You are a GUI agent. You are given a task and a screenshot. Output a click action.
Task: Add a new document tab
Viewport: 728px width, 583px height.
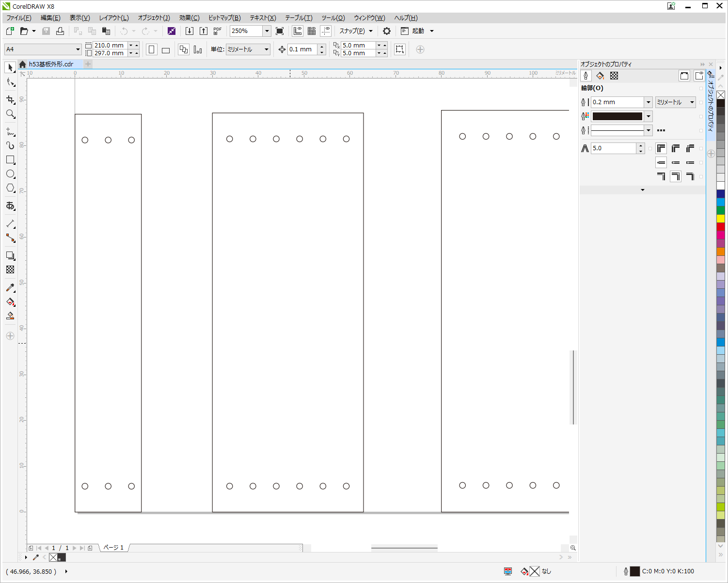(88, 64)
